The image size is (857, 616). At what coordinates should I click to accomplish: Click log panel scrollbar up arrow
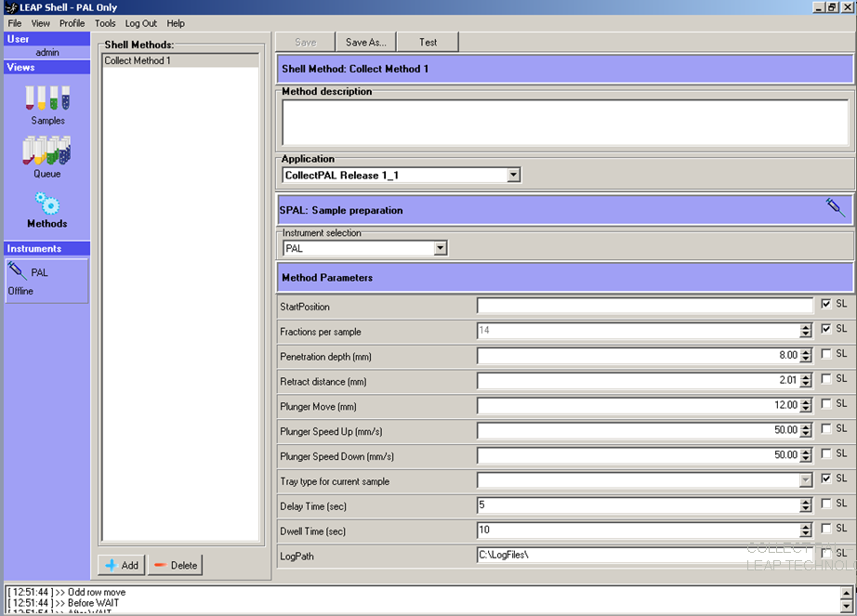click(846, 594)
